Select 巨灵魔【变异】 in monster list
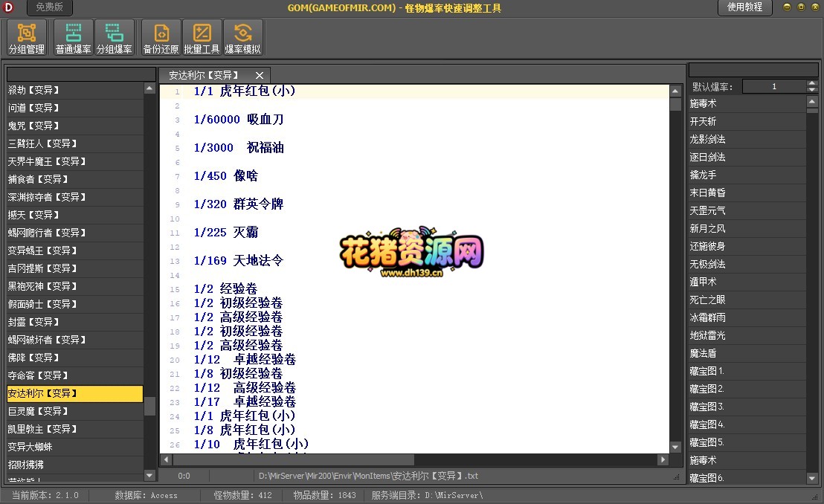 pos(74,412)
